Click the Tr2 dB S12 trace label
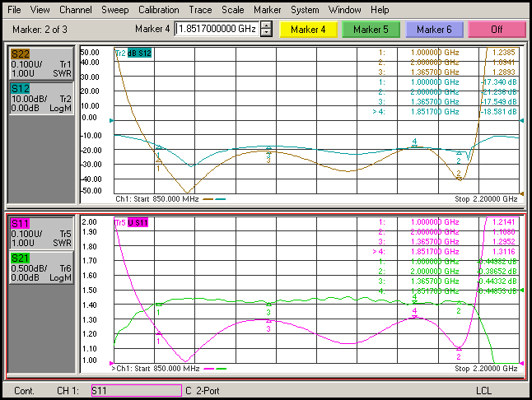 [133, 53]
